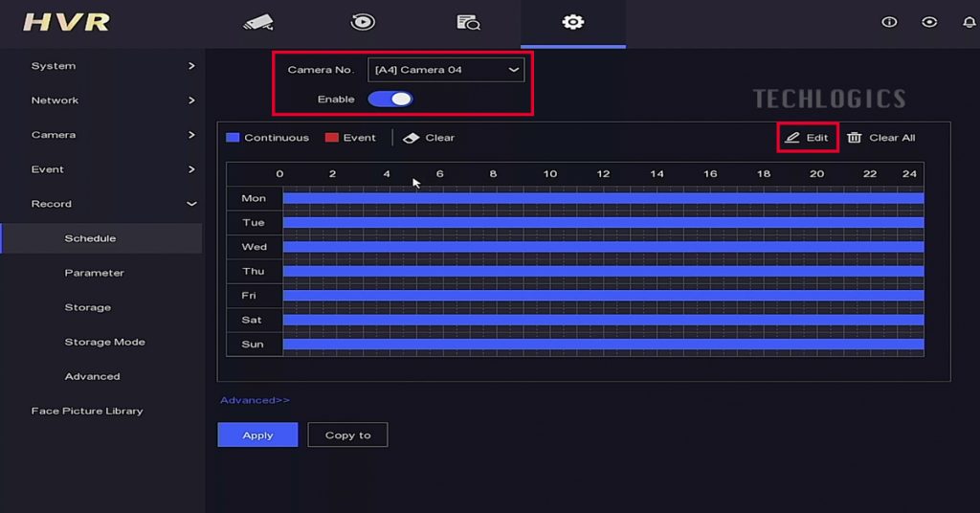
Task: Open the camera live view icon
Action: click(x=257, y=22)
